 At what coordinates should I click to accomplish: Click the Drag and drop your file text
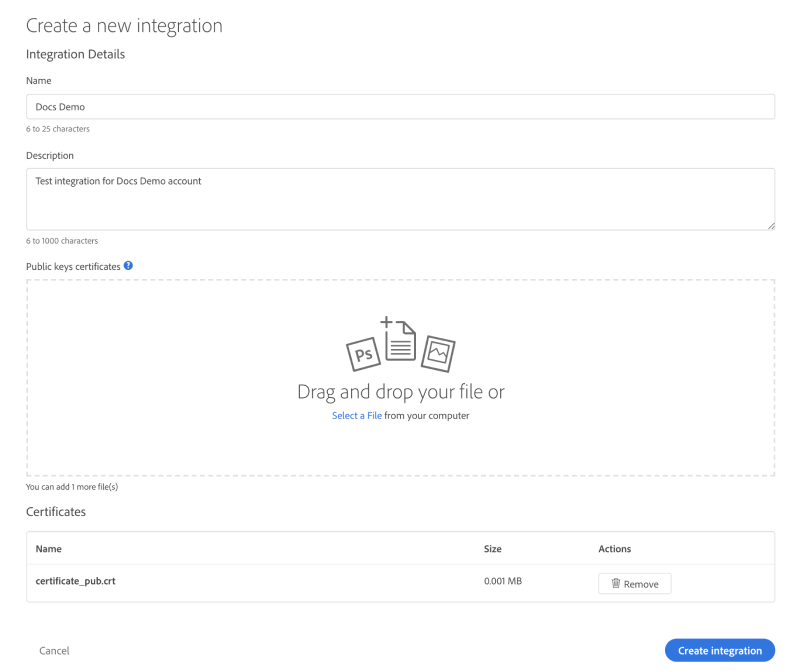coord(400,392)
